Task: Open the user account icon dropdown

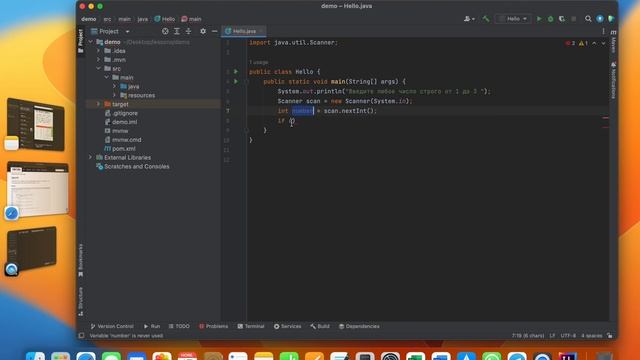Action: coord(469,19)
